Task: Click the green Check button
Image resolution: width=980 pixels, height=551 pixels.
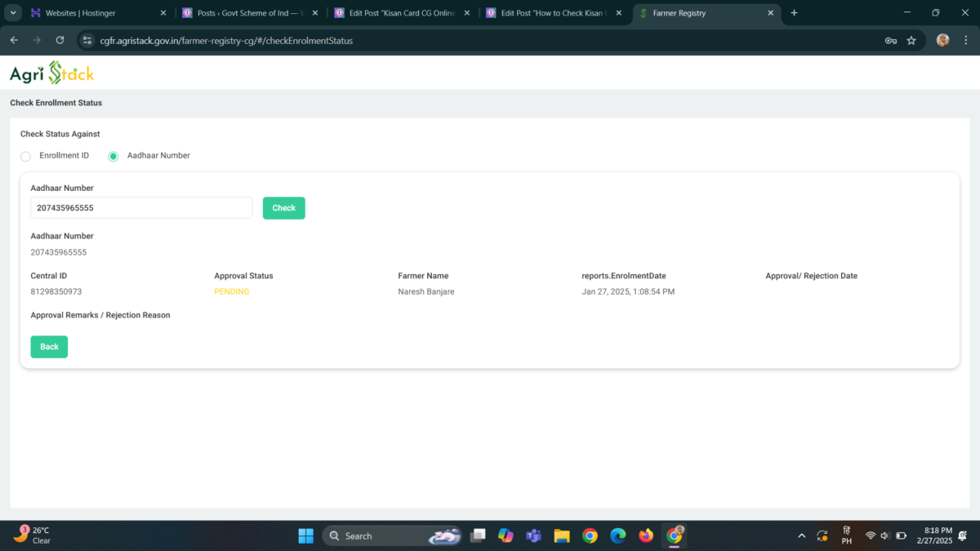Action: point(284,208)
